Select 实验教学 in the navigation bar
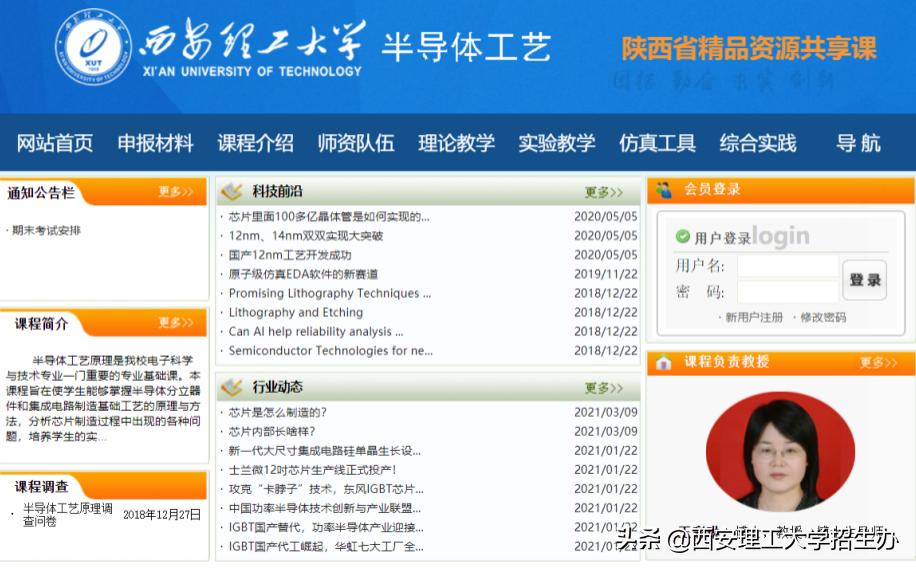This screenshot has height=568, width=916. pyautogui.click(x=557, y=143)
